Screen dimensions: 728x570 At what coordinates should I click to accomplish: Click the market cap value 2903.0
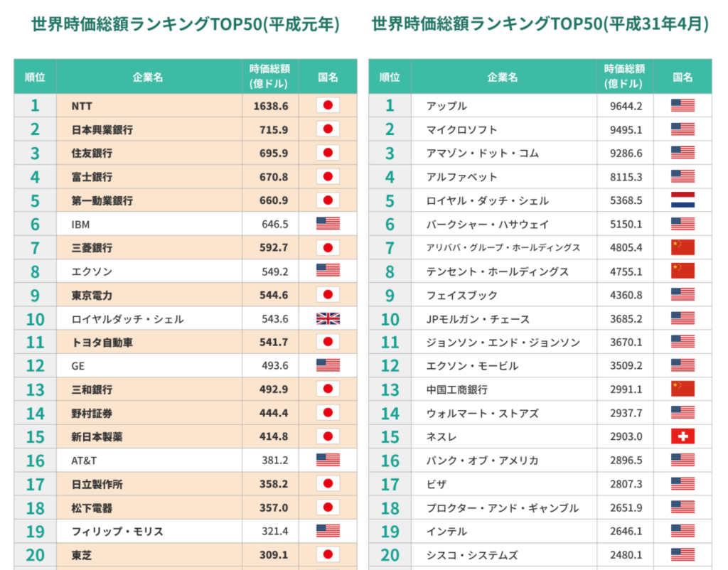pos(626,437)
